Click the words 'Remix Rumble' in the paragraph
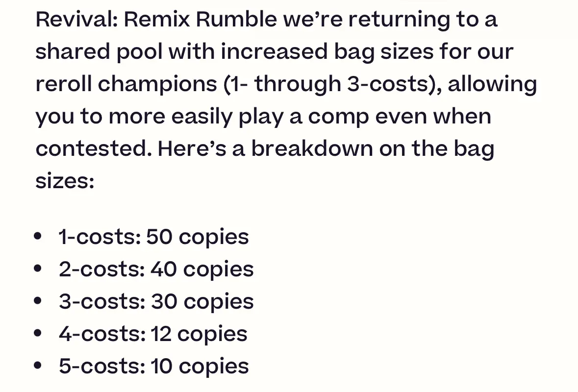Screen dimensions: 578x392 [x=200, y=19]
